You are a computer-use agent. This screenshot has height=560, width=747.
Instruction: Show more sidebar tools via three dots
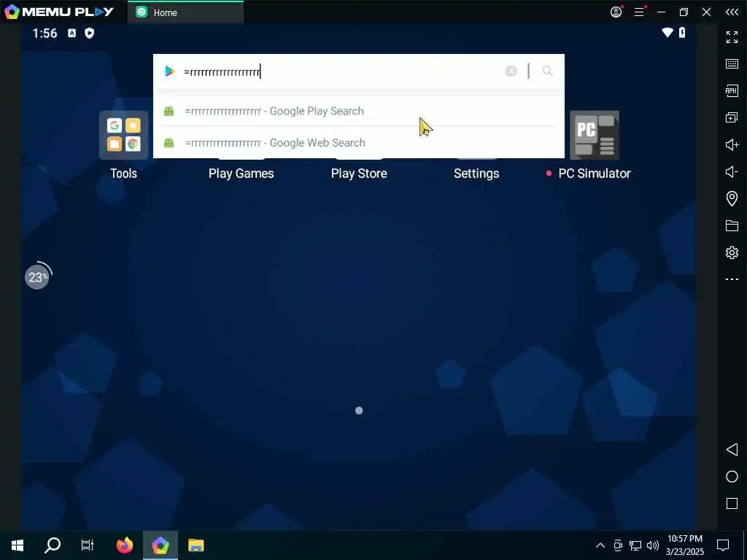(732, 279)
